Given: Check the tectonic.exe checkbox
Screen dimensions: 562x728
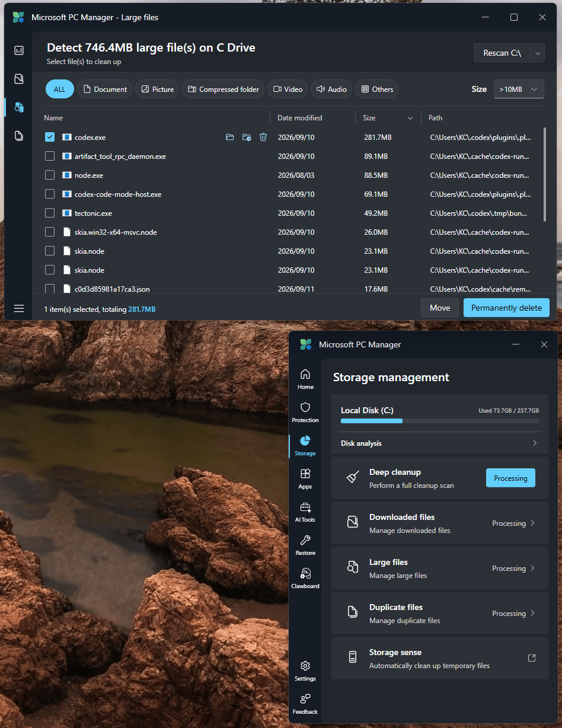Looking at the screenshot, I should (50, 213).
